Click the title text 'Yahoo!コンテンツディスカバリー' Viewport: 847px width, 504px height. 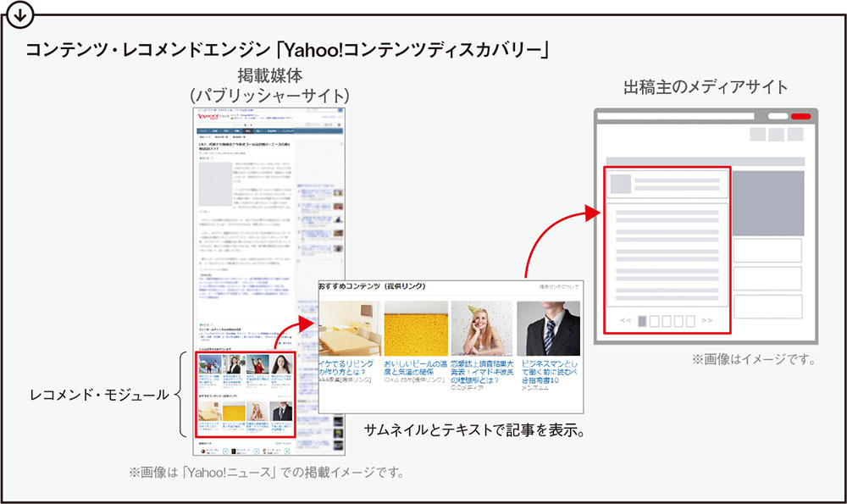[x=411, y=50]
